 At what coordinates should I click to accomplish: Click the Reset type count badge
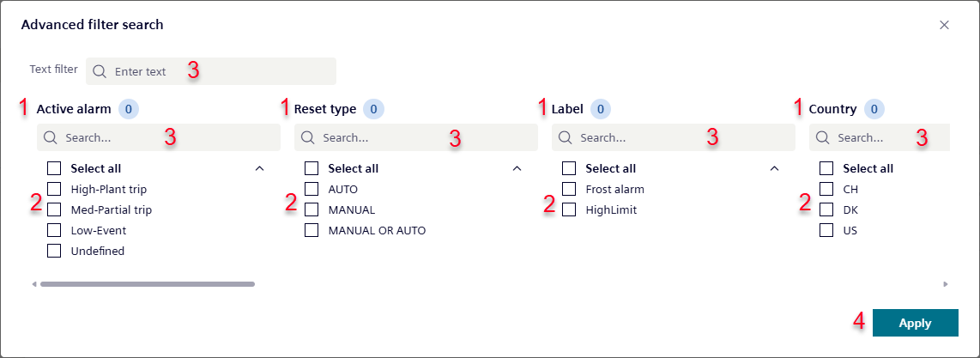[x=373, y=109]
